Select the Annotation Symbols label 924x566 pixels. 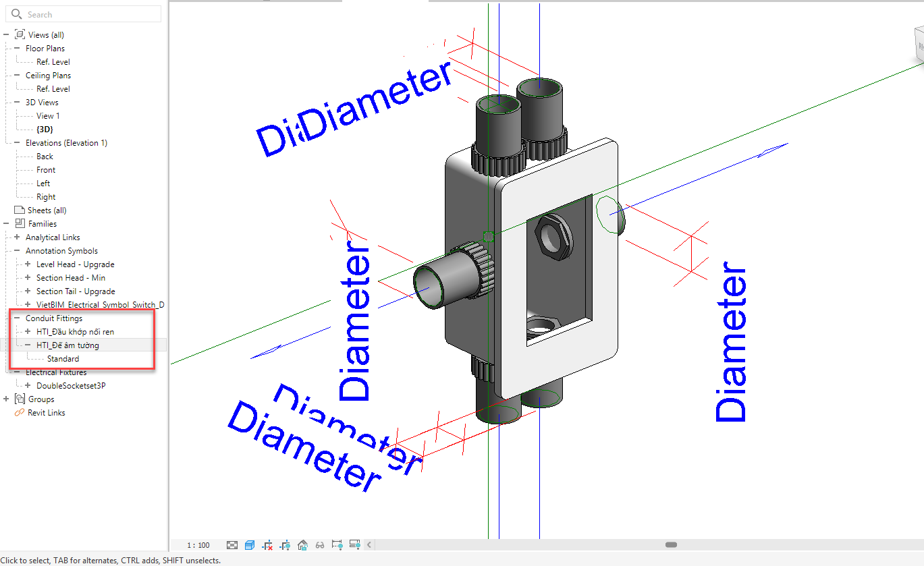(61, 250)
